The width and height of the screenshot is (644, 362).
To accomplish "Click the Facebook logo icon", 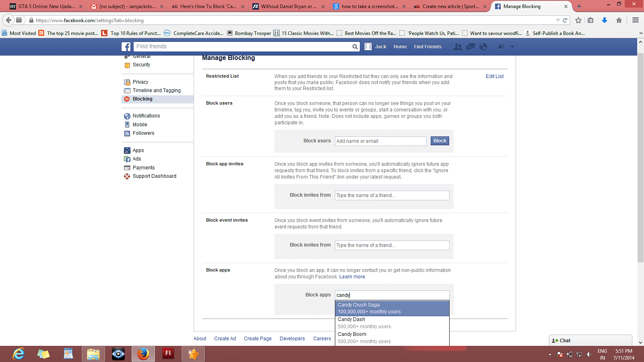I will (126, 47).
